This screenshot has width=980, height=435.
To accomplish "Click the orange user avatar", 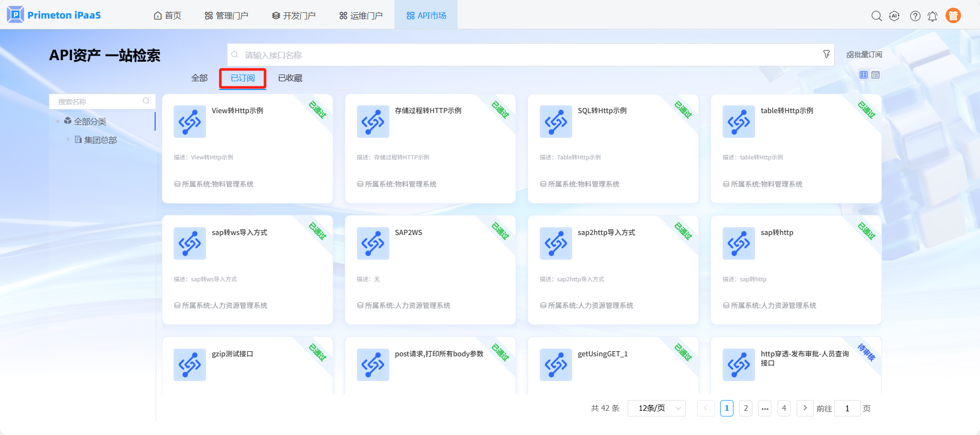I will [x=953, y=16].
